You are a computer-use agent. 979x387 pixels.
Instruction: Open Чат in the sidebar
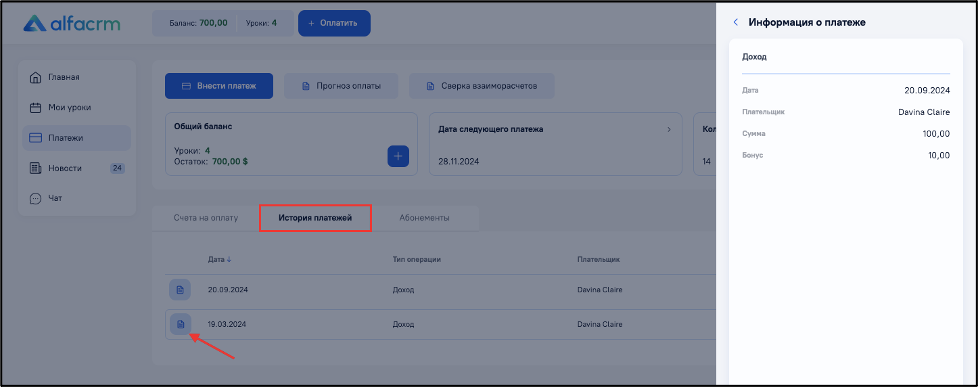click(x=77, y=198)
